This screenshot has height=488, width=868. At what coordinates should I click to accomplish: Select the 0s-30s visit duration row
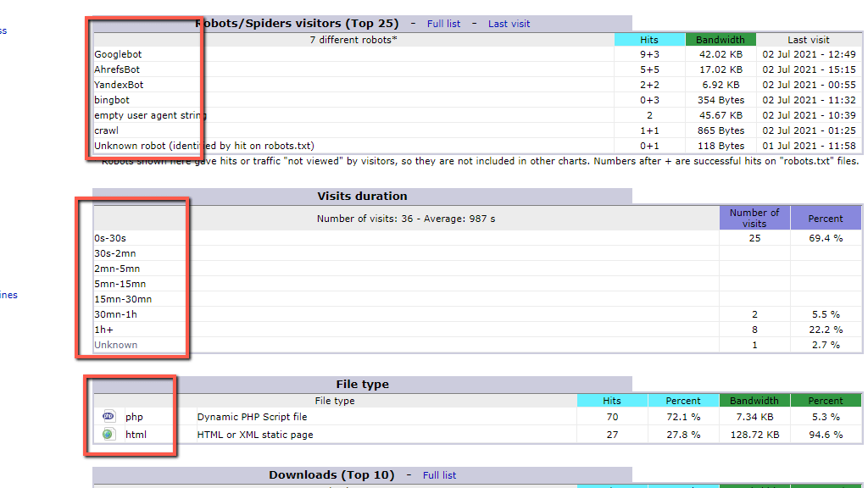point(110,239)
